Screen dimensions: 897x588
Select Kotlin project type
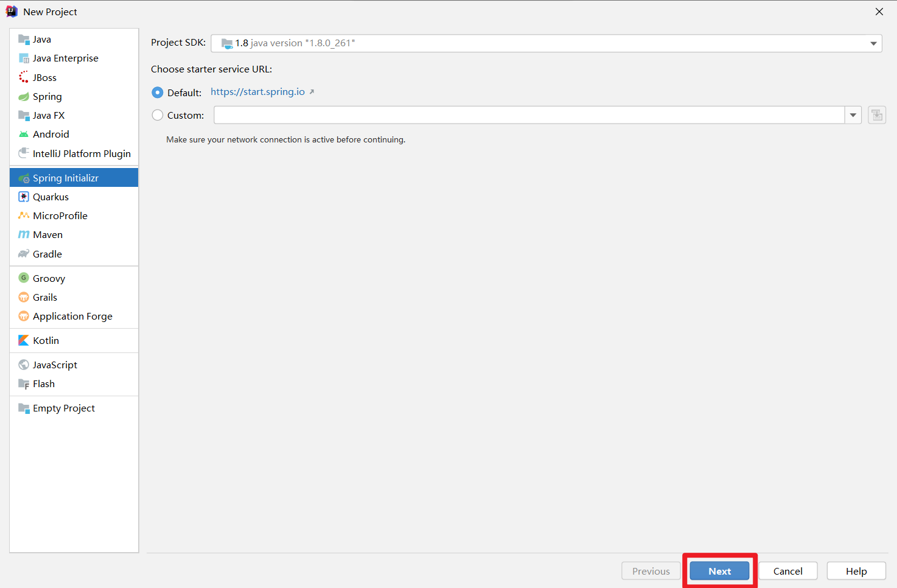coord(74,340)
